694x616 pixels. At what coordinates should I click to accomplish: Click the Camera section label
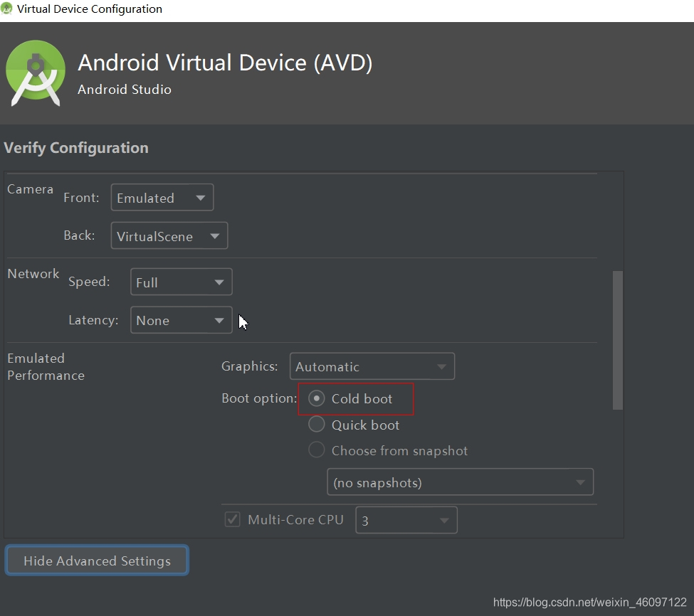[30, 189]
